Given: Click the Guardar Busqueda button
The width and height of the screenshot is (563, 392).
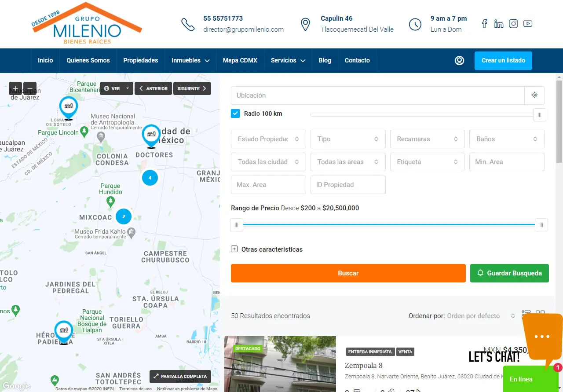Looking at the screenshot, I should point(509,273).
